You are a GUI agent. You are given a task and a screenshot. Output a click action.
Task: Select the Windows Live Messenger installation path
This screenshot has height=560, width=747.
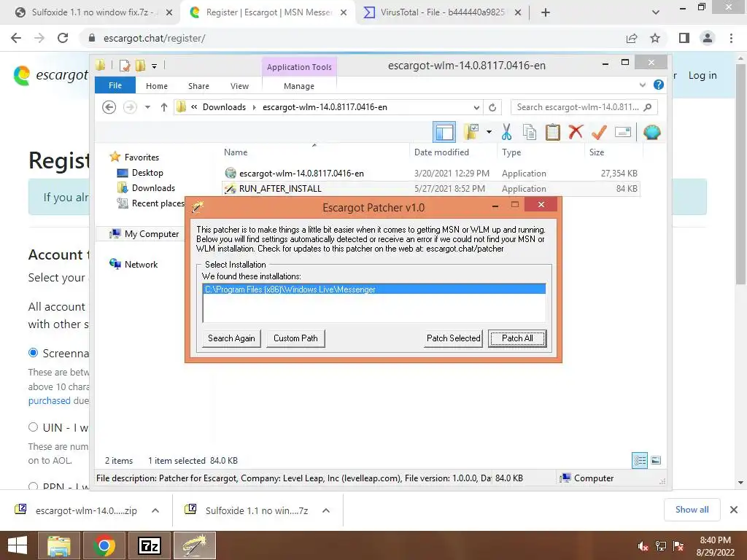(x=374, y=289)
